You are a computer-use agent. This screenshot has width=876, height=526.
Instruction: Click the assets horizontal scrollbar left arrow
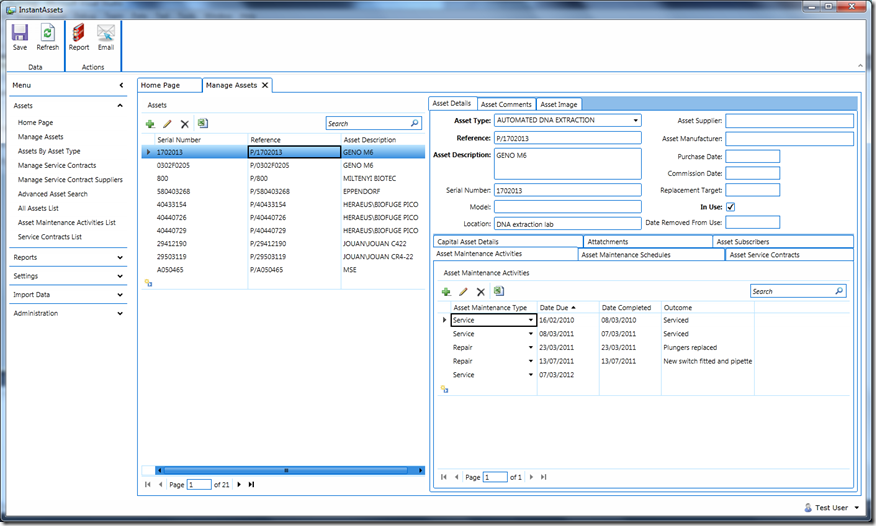[x=159, y=470]
